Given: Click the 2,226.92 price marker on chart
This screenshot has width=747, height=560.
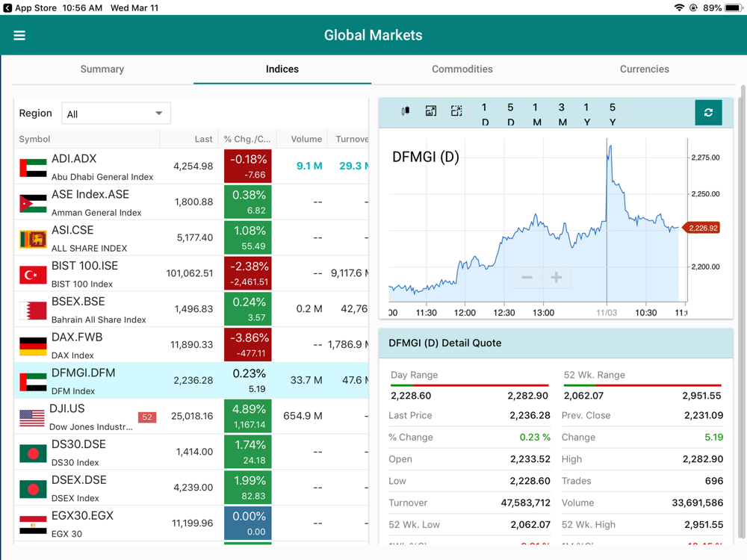Looking at the screenshot, I should tap(701, 228).
